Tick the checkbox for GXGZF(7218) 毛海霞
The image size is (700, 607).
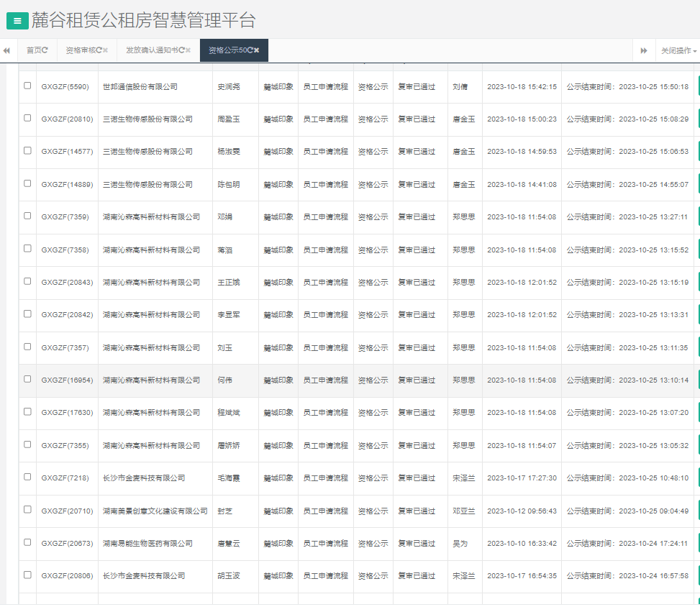[x=27, y=477]
